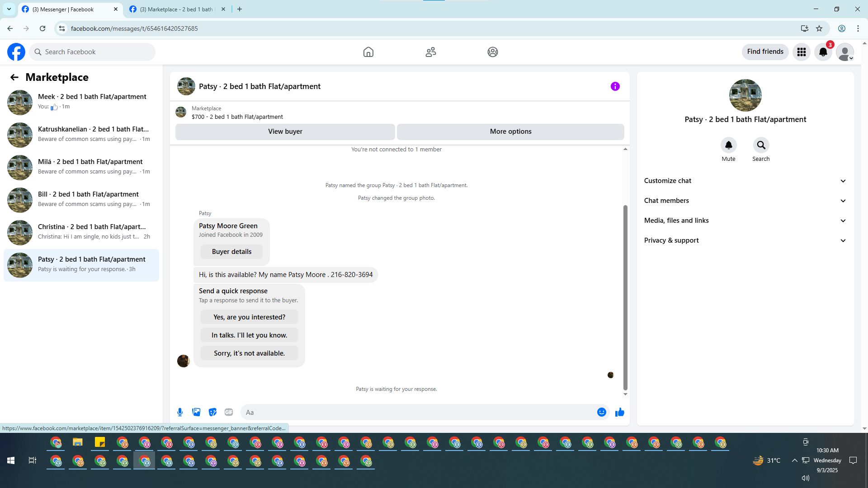Image resolution: width=868 pixels, height=488 pixels.
Task: Click the install app icon in address bar
Action: [805, 28]
